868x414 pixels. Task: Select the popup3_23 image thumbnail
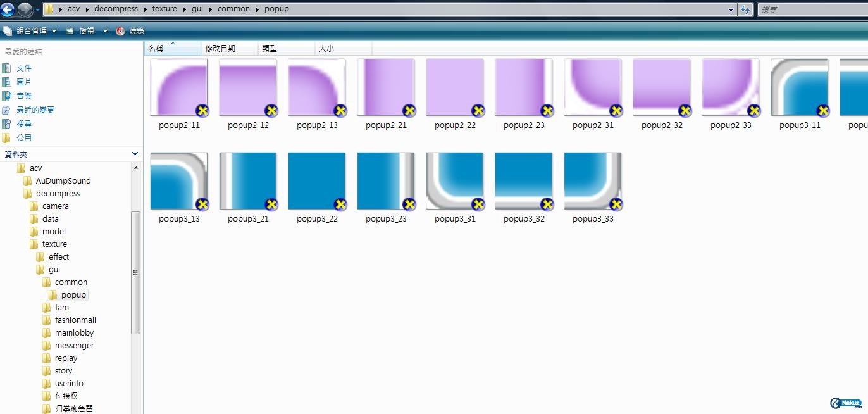point(386,181)
